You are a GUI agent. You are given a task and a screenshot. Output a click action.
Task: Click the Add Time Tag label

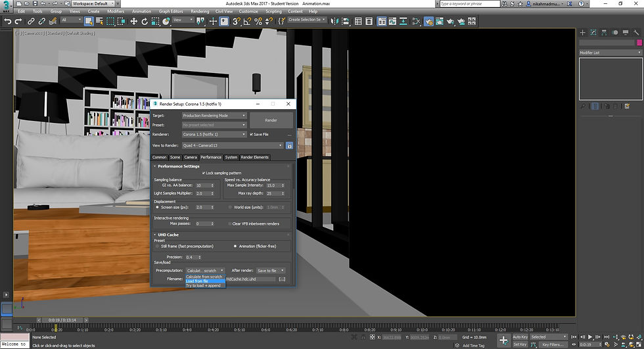click(x=474, y=345)
